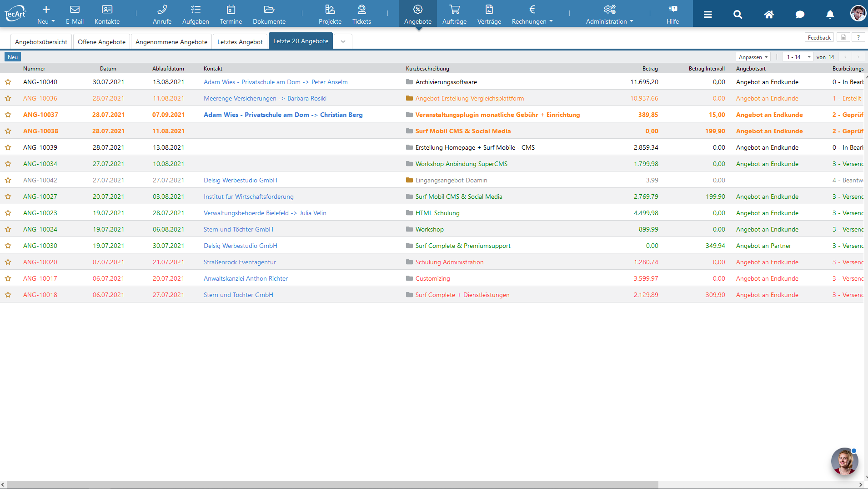Expand more tabs chevron after Letzte 20 Angebote
The height and width of the screenshot is (489, 868).
[343, 41]
